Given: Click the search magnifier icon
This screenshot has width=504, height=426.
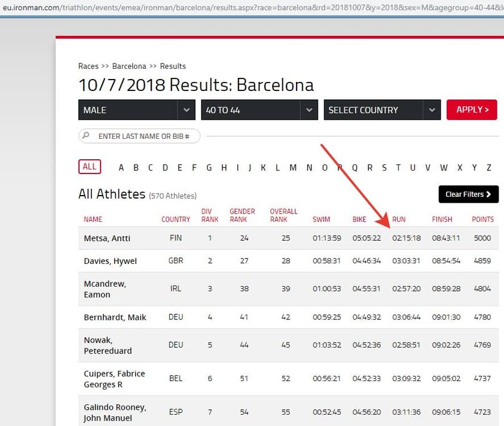Looking at the screenshot, I should click(87, 136).
